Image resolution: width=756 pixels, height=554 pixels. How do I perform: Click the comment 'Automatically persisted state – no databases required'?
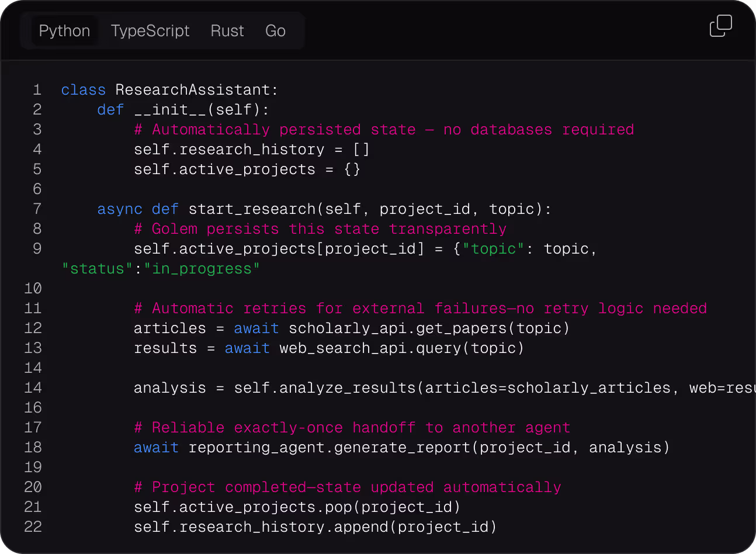pos(384,130)
